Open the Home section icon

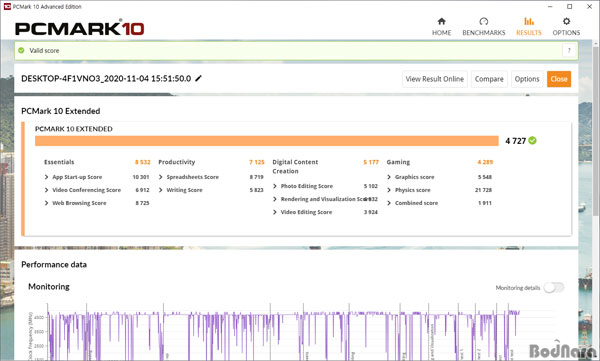(x=442, y=21)
